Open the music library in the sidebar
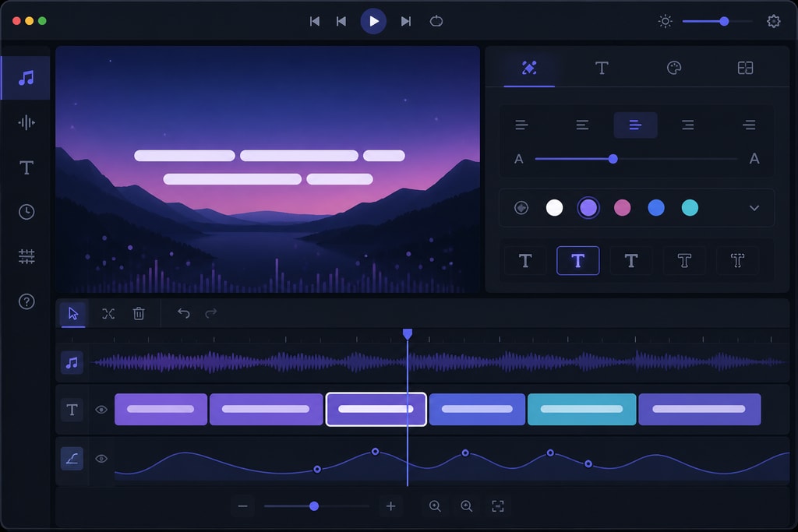Image resolution: width=798 pixels, height=532 pixels. (x=26, y=78)
